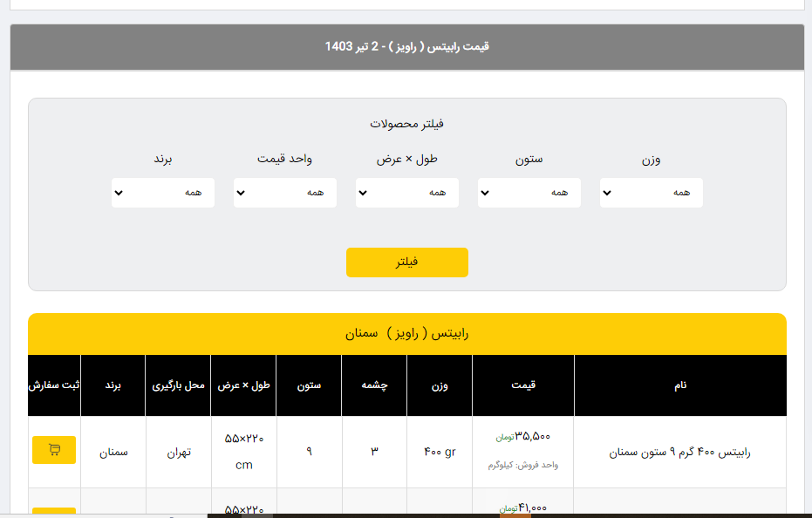Click the قیمت table column header
The height and width of the screenshot is (518, 812).
click(522, 385)
